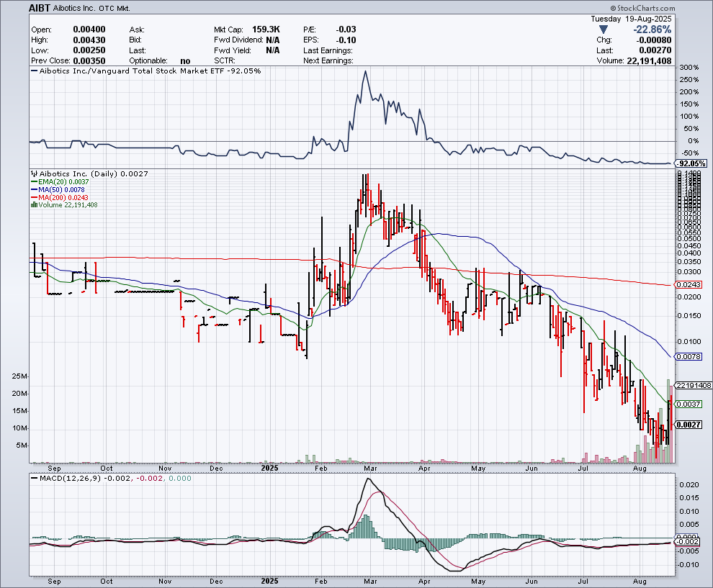Image resolution: width=713 pixels, height=588 pixels.
Task: Click the red MA(200) legend line marker
Action: (34, 198)
